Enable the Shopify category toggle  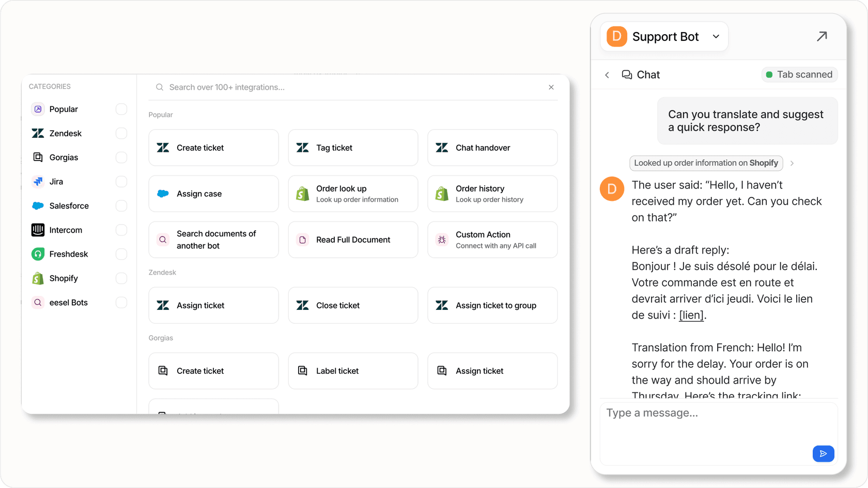pos(121,278)
